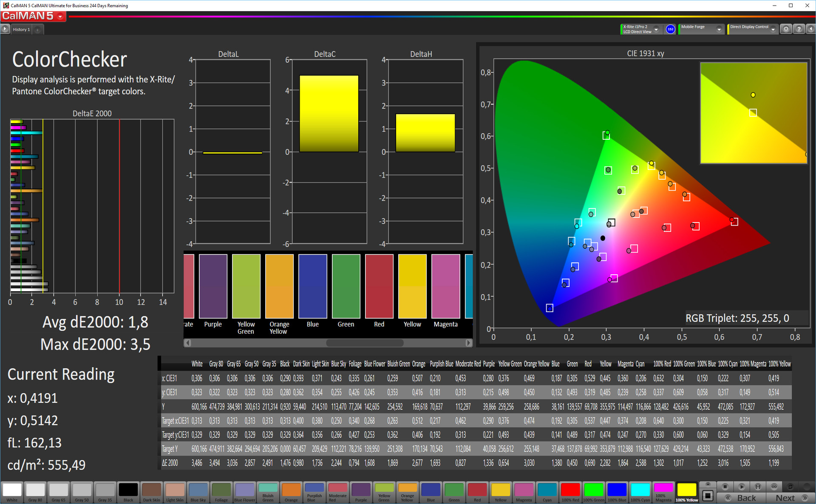This screenshot has width=816, height=504.
Task: Open the X-Rite i1Pro 2 meter dropdown
Action: (x=657, y=29)
